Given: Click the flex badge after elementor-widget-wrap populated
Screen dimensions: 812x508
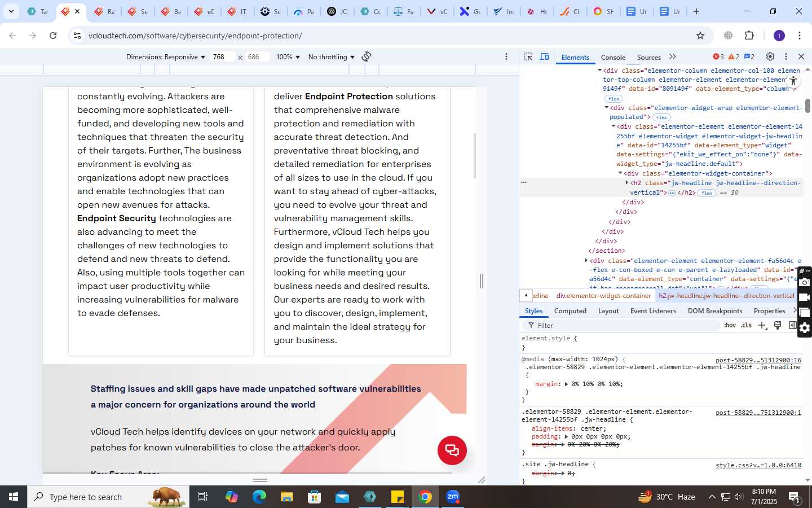Looking at the screenshot, I should tap(661, 117).
